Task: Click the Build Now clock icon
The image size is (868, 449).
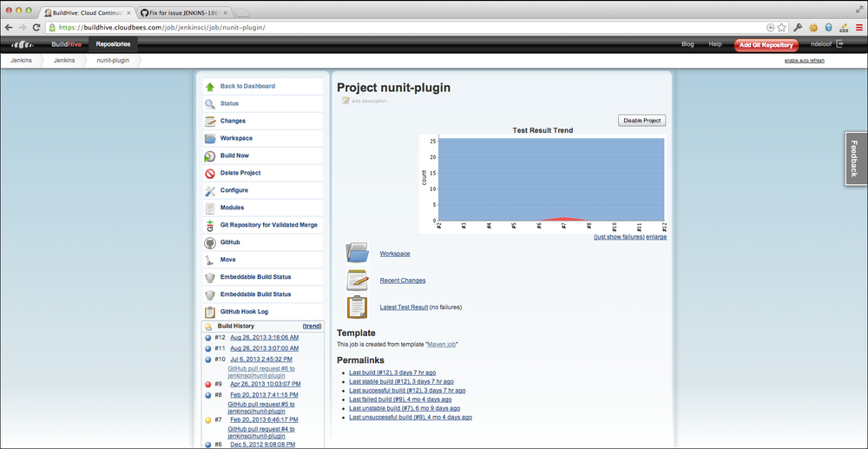Action: (210, 155)
